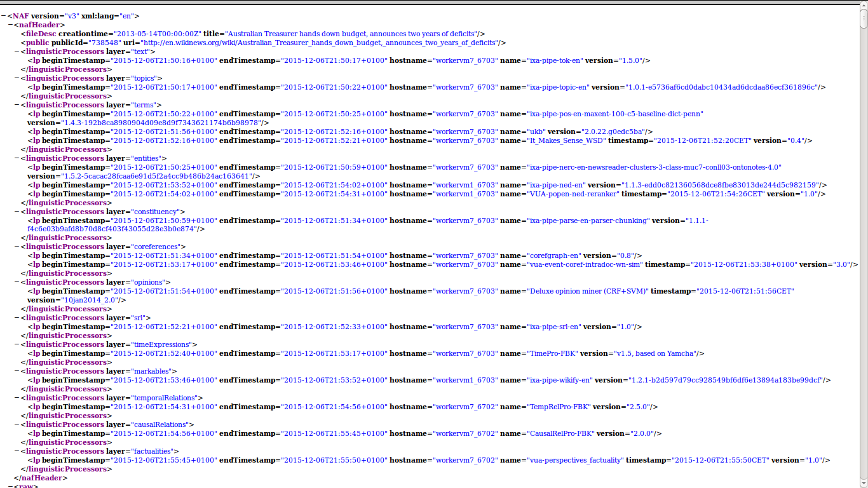Click timestamp "2015-12-06T21:55:50CET"
868x488 pixels.
(x=719, y=460)
